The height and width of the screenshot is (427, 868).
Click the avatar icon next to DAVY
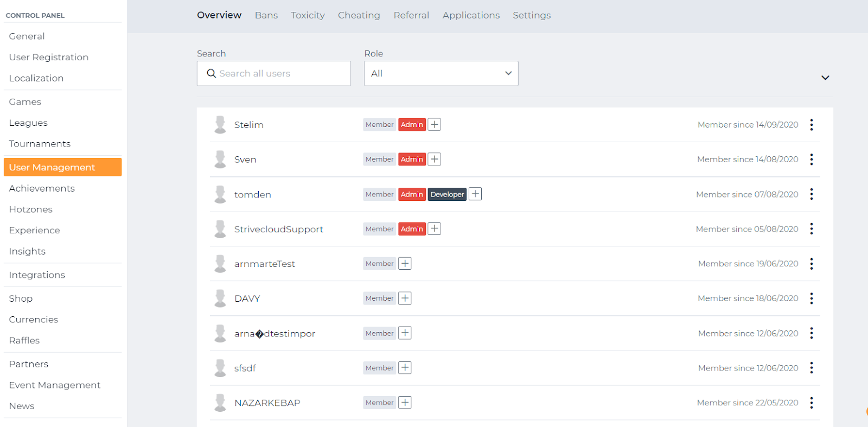(220, 298)
